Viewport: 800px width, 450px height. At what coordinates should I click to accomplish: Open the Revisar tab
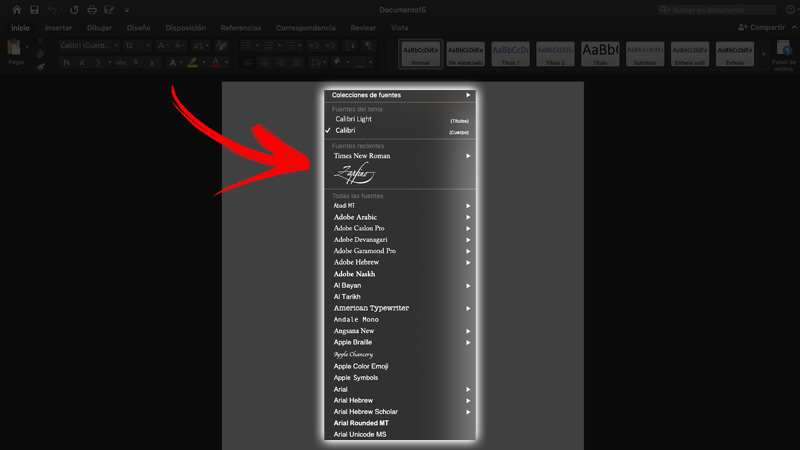point(363,28)
